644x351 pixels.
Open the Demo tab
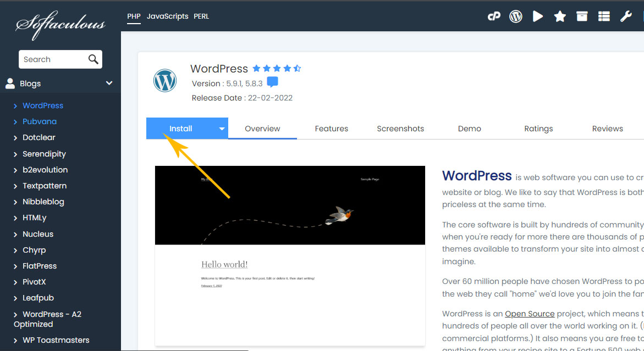(x=470, y=129)
